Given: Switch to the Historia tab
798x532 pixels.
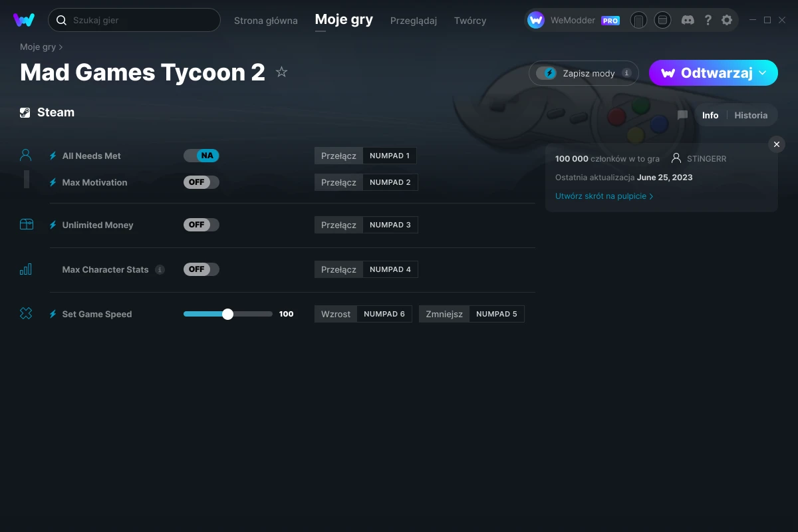Looking at the screenshot, I should tap(751, 115).
